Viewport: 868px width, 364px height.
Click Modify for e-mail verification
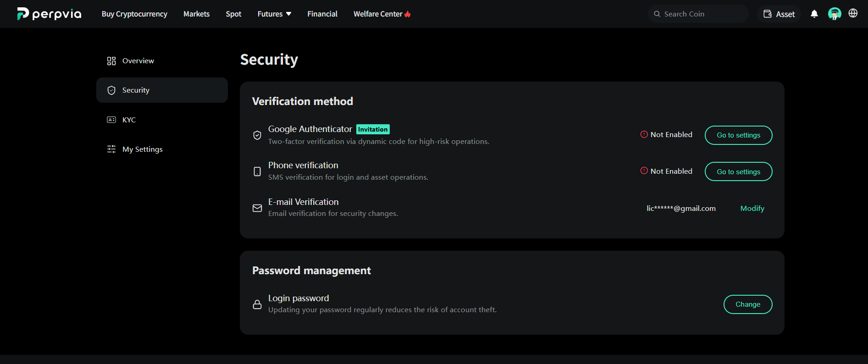click(x=752, y=208)
